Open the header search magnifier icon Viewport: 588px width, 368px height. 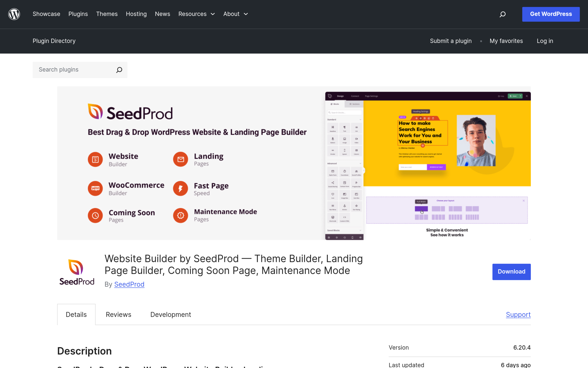click(503, 14)
